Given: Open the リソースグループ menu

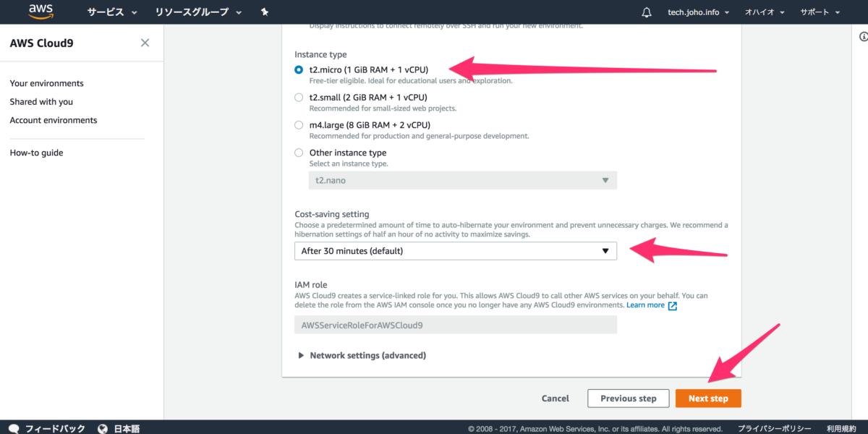Looking at the screenshot, I should tap(198, 12).
